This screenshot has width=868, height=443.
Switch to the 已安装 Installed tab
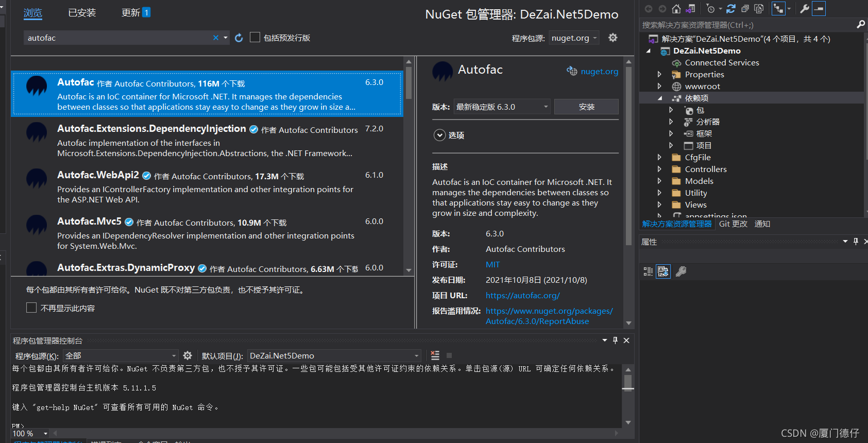[x=82, y=12]
